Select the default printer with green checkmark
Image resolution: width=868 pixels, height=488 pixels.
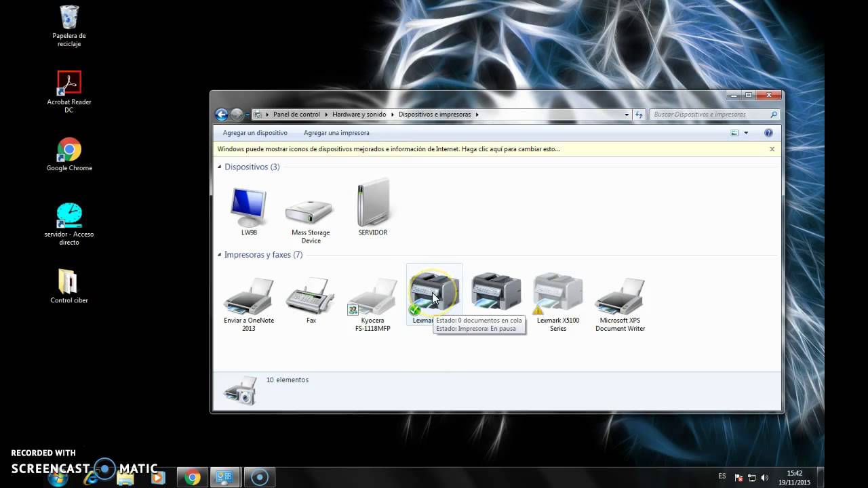pyautogui.click(x=434, y=294)
